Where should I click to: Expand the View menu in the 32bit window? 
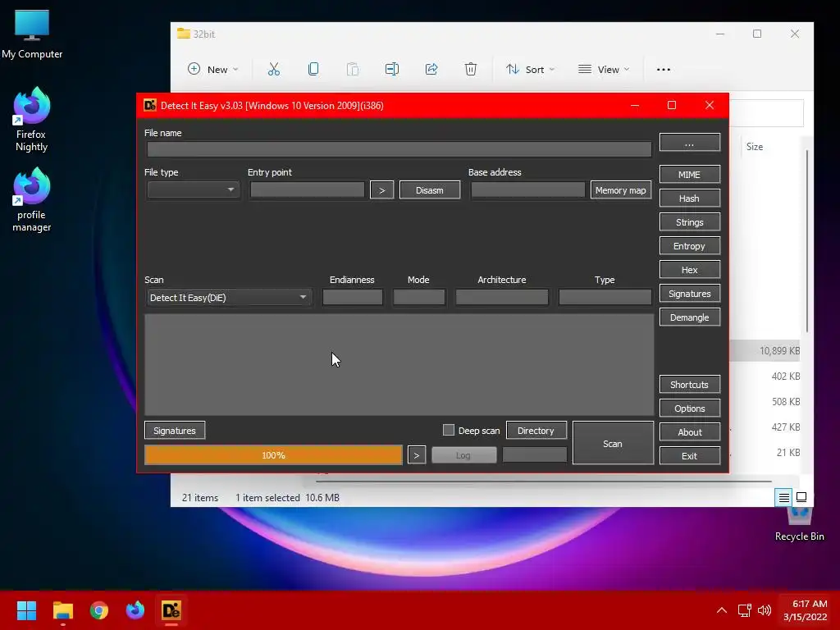click(604, 69)
